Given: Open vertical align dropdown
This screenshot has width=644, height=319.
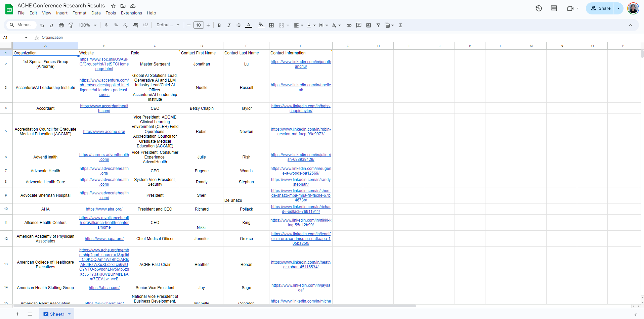Looking at the screenshot, I should pos(311,25).
